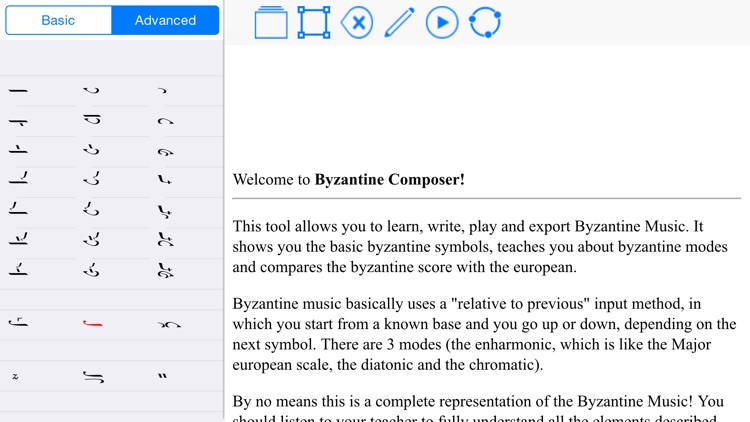The height and width of the screenshot is (422, 750).
Task: Create a new blank score page
Action: [x=271, y=22]
